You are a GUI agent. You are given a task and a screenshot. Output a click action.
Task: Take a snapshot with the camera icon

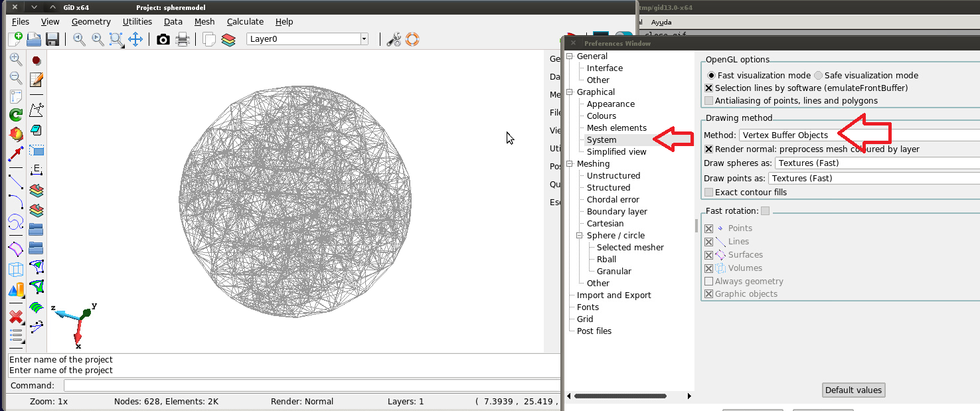163,39
